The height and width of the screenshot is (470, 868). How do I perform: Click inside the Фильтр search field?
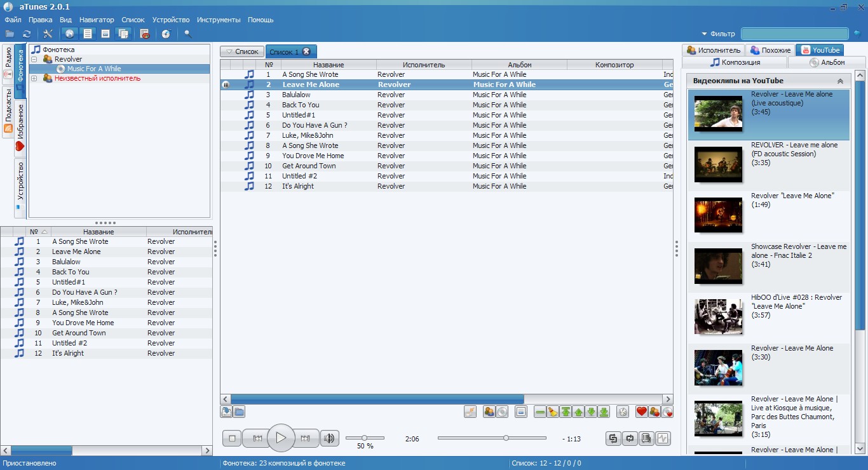click(x=794, y=34)
